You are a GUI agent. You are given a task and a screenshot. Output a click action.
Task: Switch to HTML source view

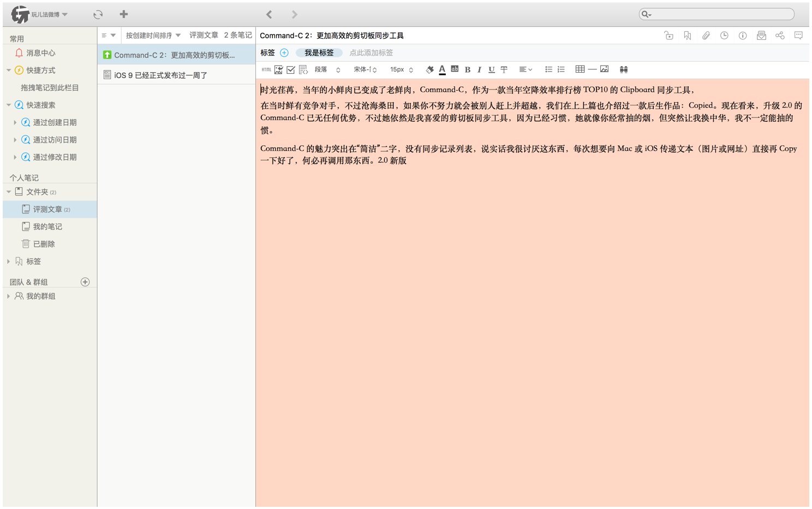(x=266, y=69)
